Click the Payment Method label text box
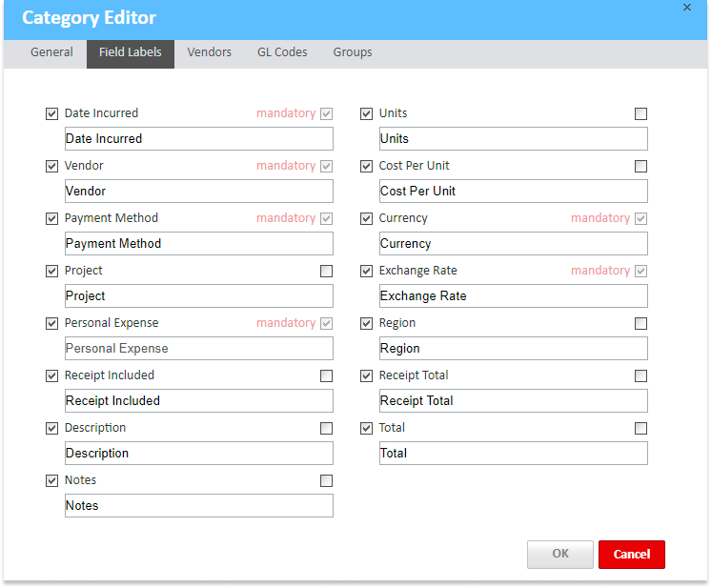The height and width of the screenshot is (588, 711). pos(198,243)
